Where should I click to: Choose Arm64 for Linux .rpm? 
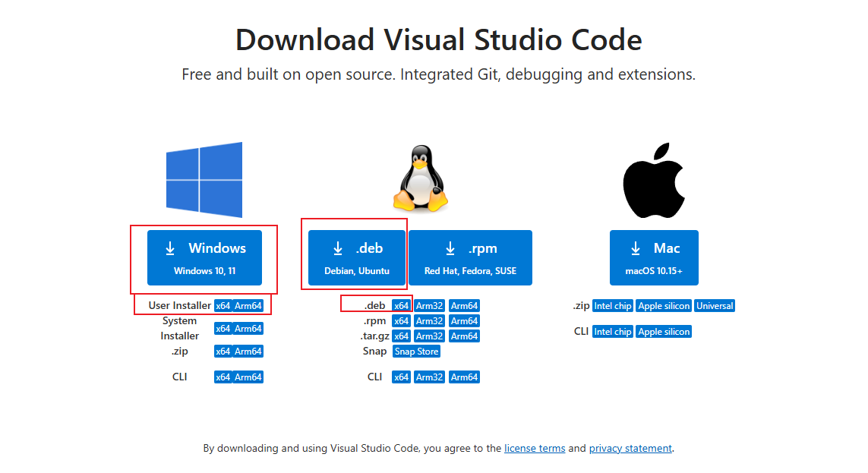(464, 321)
